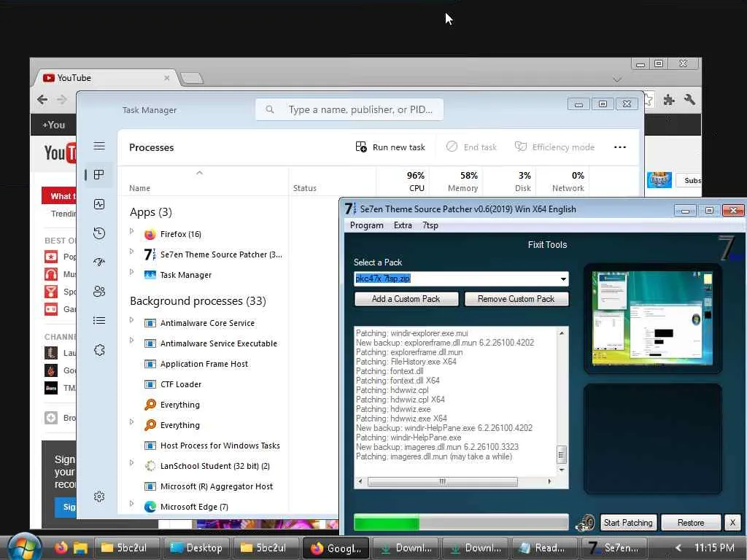Click the Microsoft Edge process icon
This screenshot has height=560, width=747.
pyautogui.click(x=150, y=507)
